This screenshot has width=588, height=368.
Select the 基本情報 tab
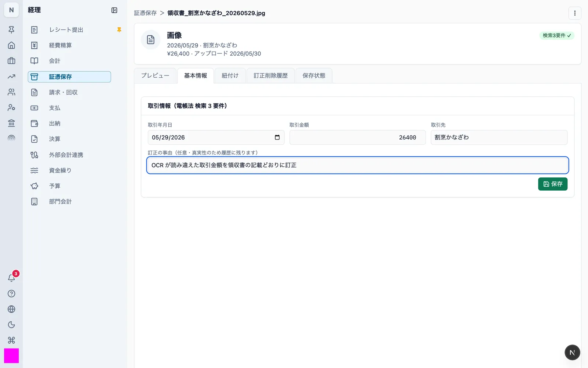[x=196, y=76]
